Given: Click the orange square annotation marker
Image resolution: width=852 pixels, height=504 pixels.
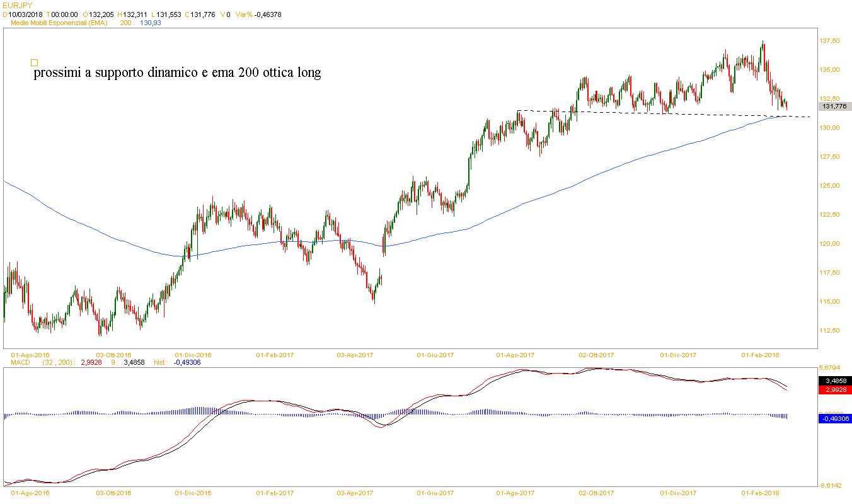Looking at the screenshot, I should tap(34, 62).
